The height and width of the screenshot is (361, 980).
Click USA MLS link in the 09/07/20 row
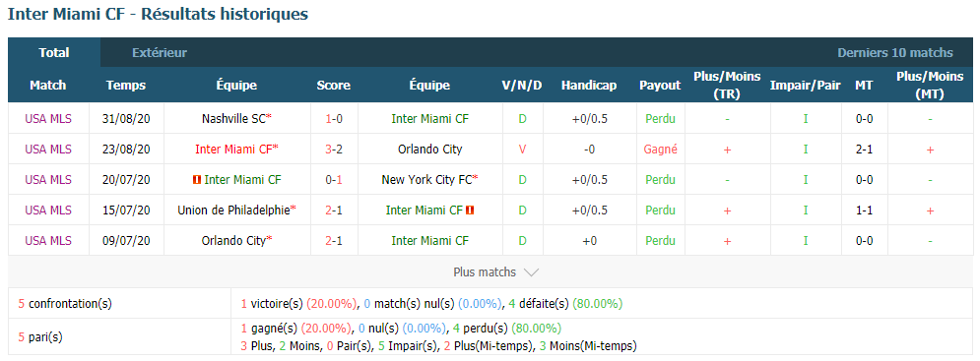click(48, 241)
